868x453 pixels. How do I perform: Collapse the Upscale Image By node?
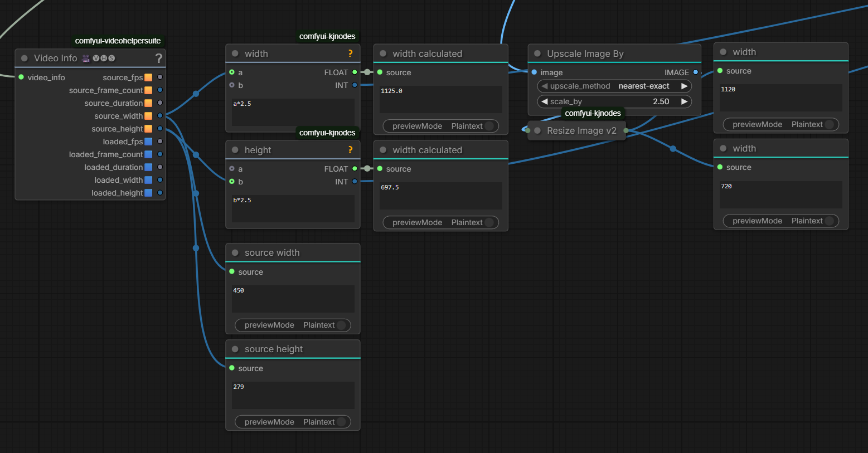pos(537,53)
